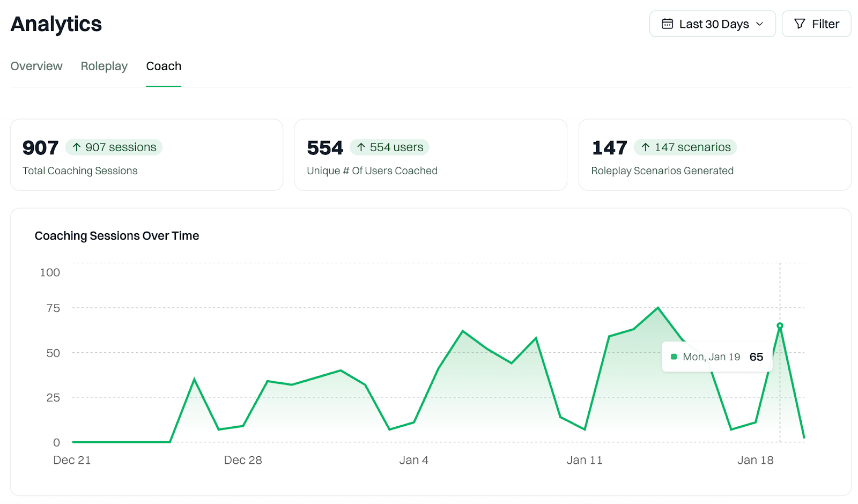Click the up arrow in 147 scenarios badge
The image size is (858, 504).
point(646,147)
